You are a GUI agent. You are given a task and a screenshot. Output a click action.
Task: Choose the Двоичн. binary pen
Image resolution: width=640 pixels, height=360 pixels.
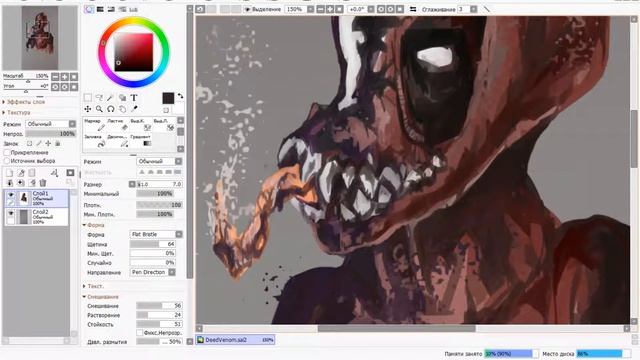pyautogui.click(x=118, y=141)
